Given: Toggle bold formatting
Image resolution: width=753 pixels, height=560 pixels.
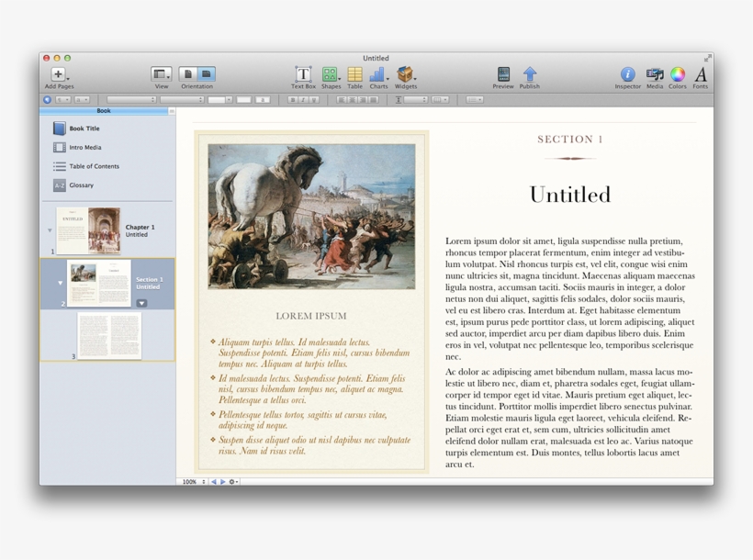Looking at the screenshot, I should click(291, 98).
